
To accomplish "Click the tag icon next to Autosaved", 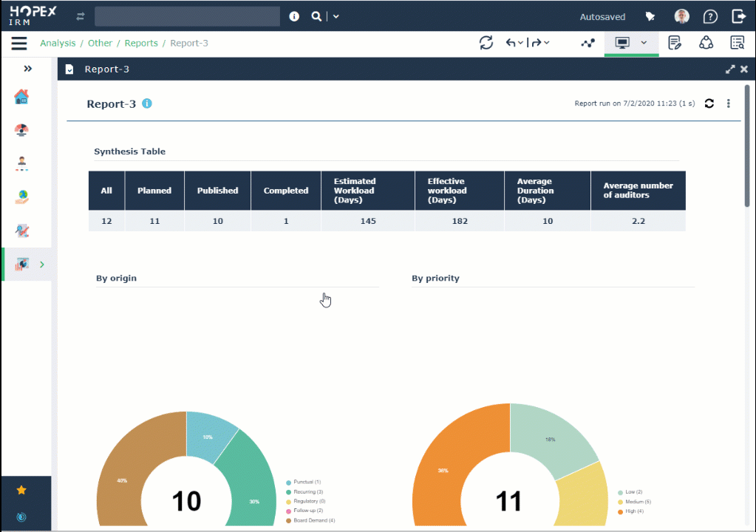I will pos(650,17).
